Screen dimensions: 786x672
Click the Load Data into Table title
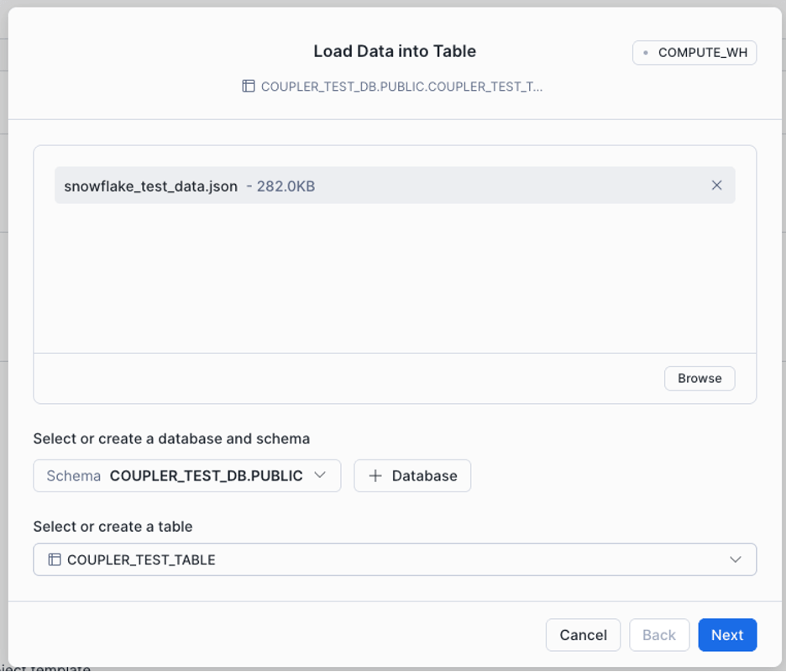[x=394, y=51]
